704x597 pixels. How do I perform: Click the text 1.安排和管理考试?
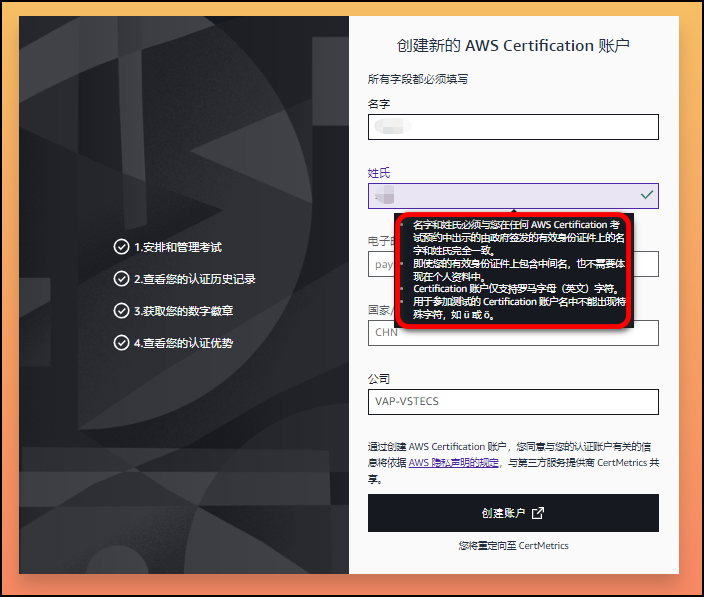[178, 247]
